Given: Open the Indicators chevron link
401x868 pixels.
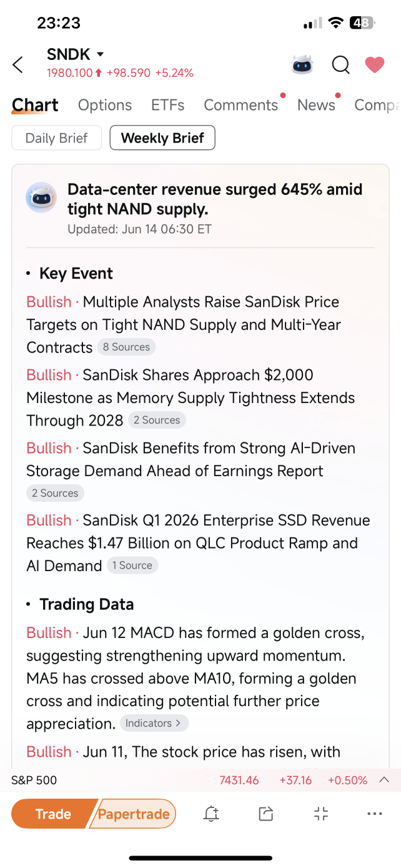Looking at the screenshot, I should [x=154, y=723].
